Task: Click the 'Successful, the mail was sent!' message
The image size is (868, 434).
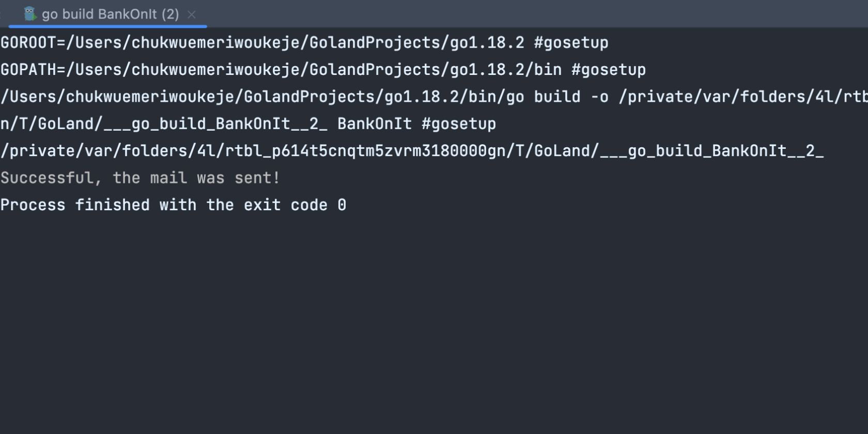Action: (x=140, y=178)
